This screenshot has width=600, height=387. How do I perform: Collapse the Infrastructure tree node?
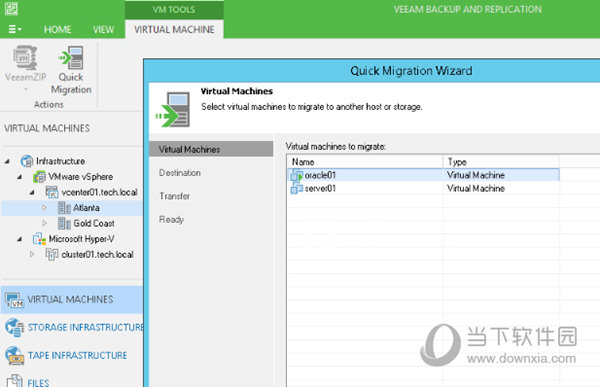coord(7,162)
